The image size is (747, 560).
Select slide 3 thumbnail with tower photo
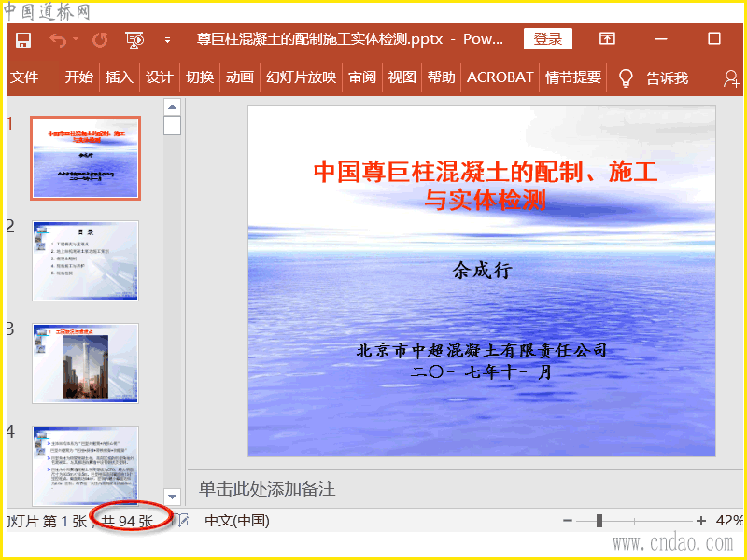click(85, 363)
